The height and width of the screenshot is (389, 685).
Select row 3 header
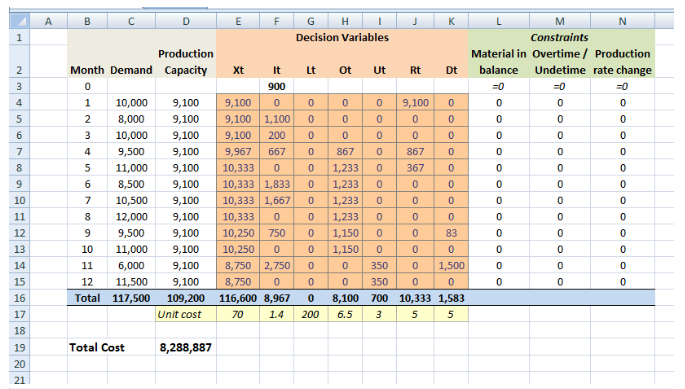coord(19,87)
